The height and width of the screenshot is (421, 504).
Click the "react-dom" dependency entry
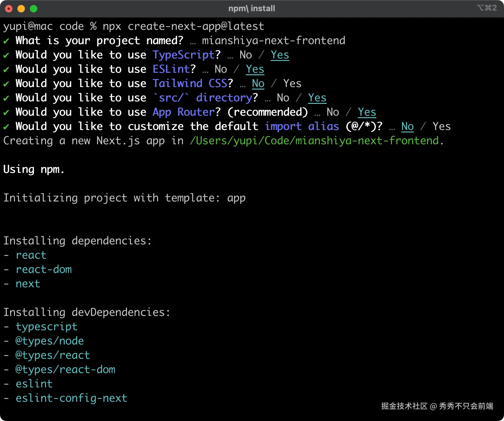pyautogui.click(x=44, y=270)
